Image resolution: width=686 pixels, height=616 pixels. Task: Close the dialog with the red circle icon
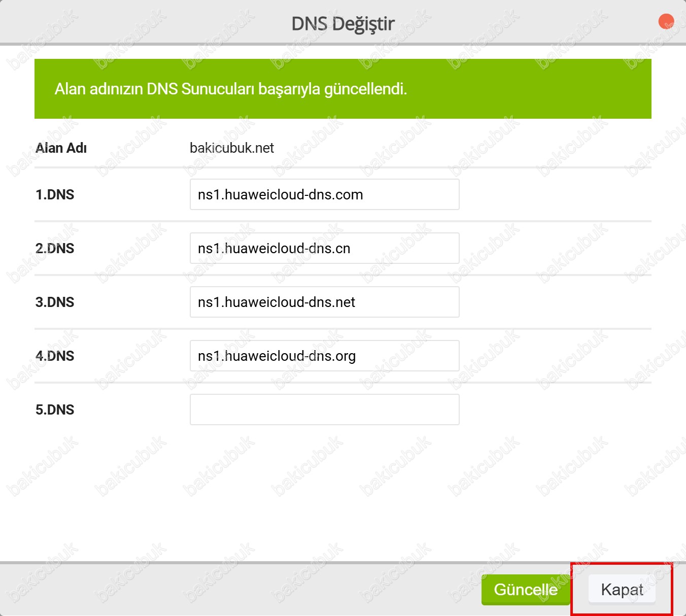point(666,22)
